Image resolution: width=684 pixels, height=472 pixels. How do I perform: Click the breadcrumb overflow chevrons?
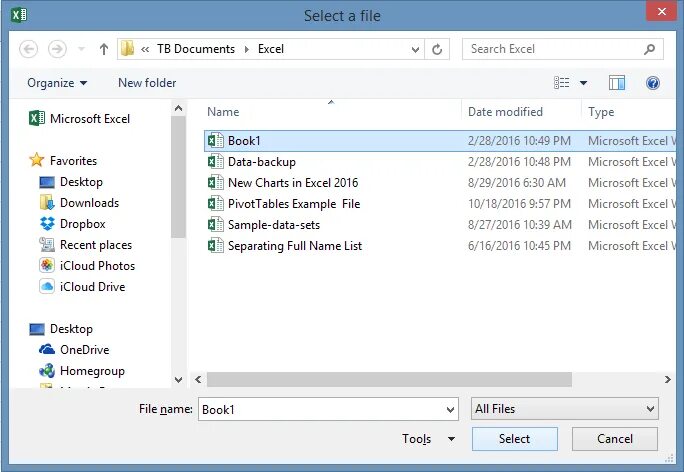[x=145, y=49]
